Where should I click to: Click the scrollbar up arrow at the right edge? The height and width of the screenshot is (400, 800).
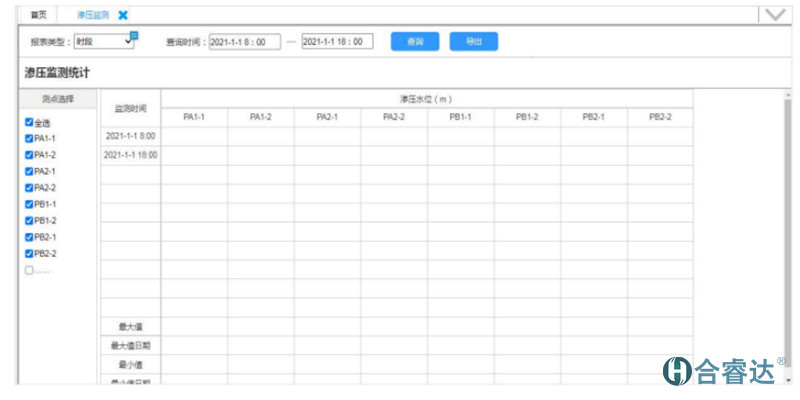(x=789, y=93)
